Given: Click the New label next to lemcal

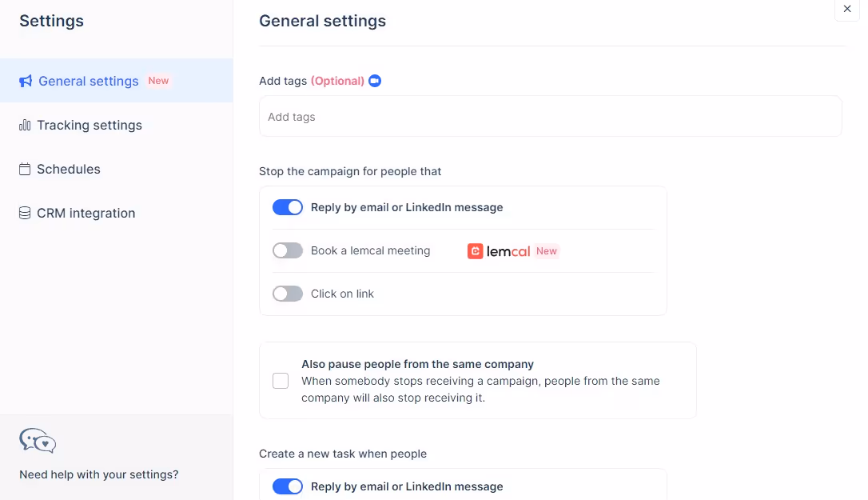Looking at the screenshot, I should click(547, 250).
